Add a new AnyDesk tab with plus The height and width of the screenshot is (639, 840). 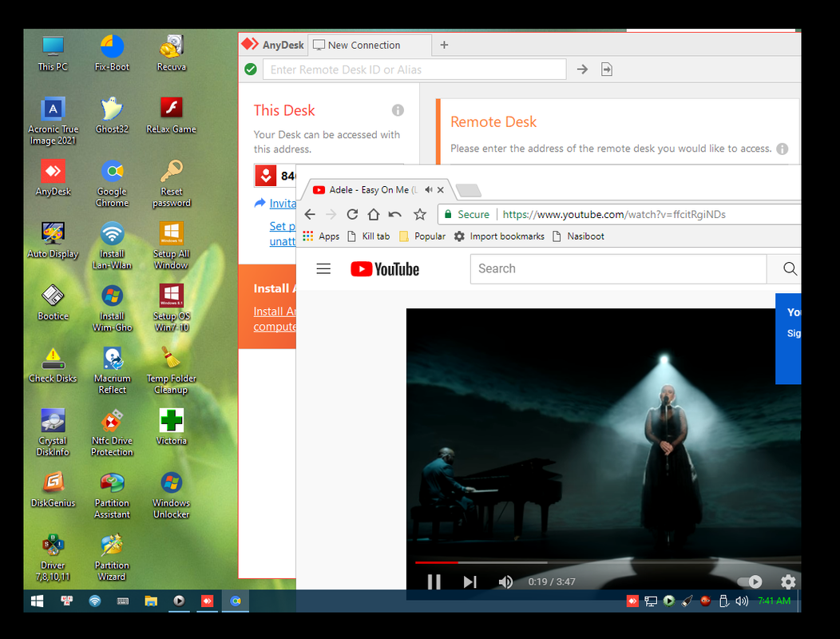[x=444, y=45]
